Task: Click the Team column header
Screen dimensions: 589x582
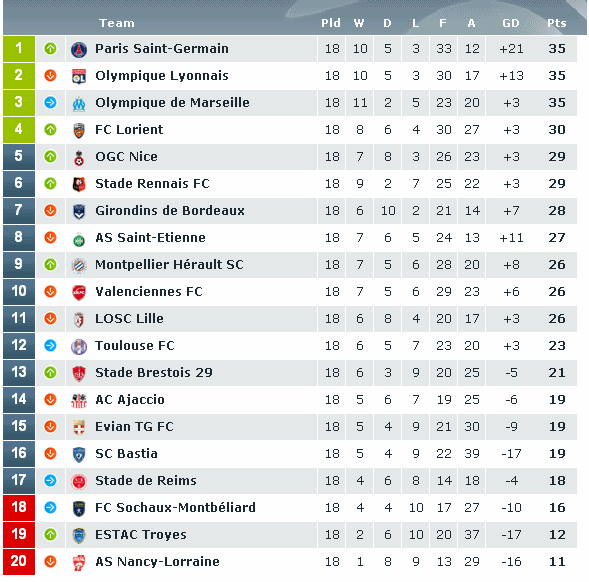Action: pyautogui.click(x=117, y=23)
